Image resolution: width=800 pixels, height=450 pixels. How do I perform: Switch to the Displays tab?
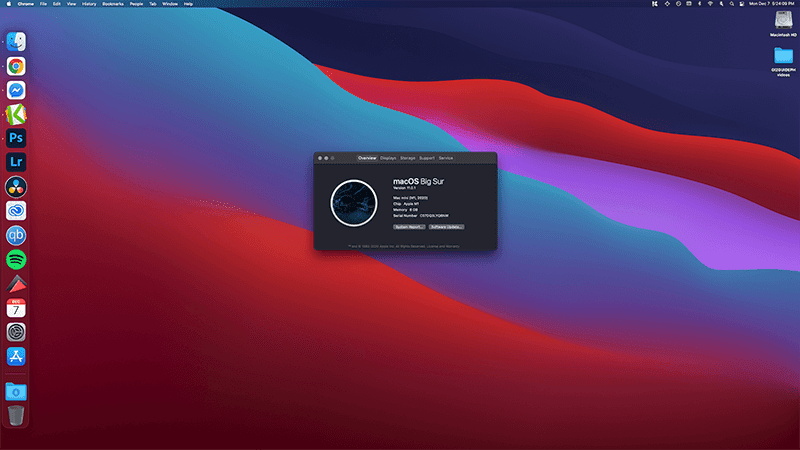click(x=388, y=158)
